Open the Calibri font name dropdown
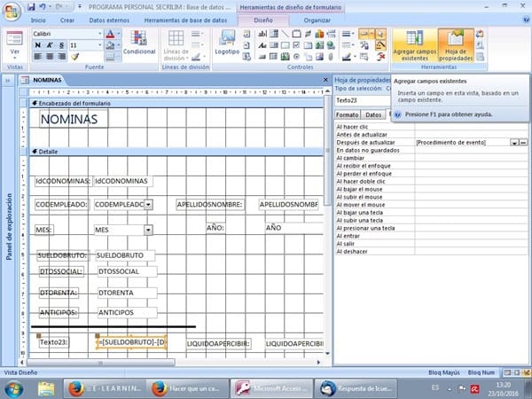The image size is (532, 399). [99, 34]
